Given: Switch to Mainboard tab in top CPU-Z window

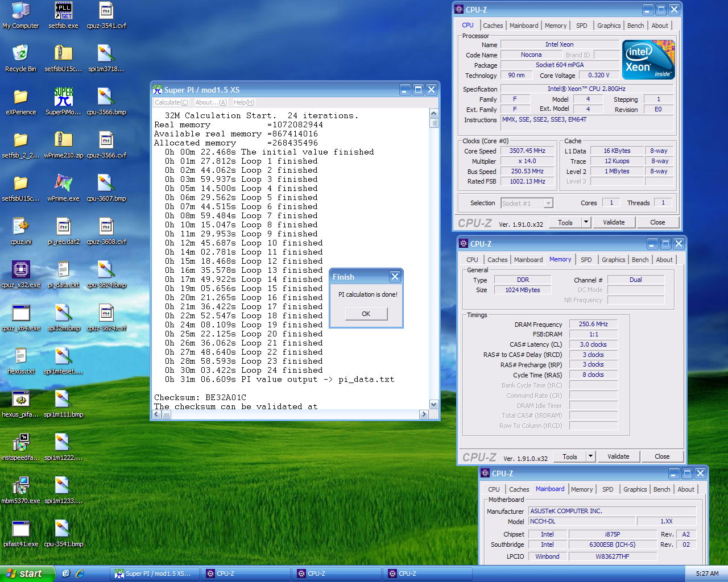Looking at the screenshot, I should (524, 26).
